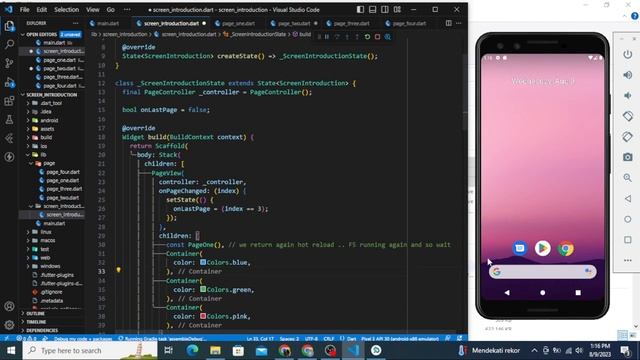Click the pink color swatch for Colors.pink
The height and width of the screenshot is (360, 640).
pyautogui.click(x=203, y=316)
